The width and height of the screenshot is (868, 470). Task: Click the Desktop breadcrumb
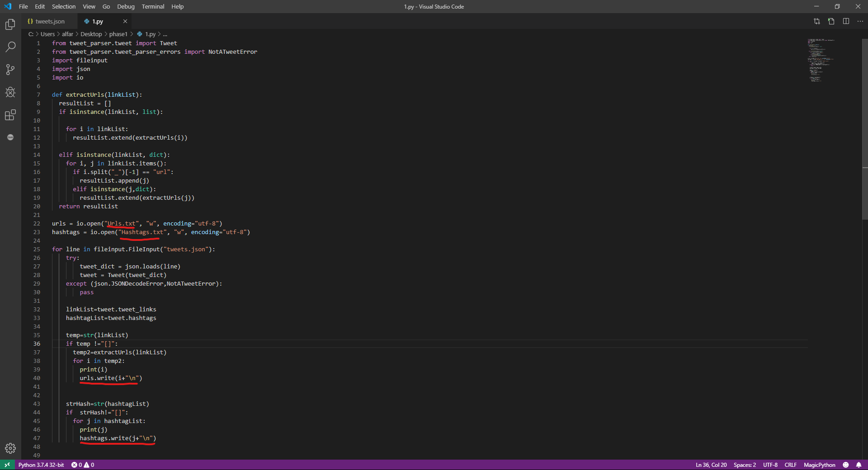(91, 34)
